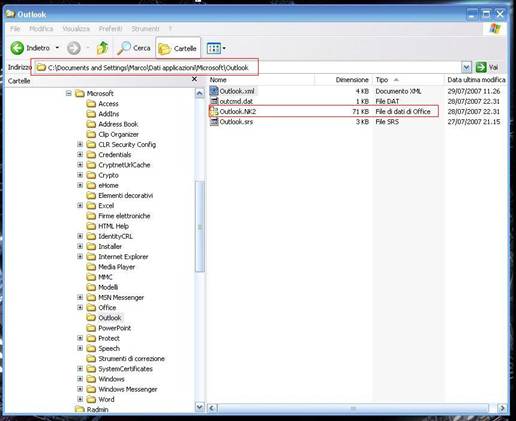Select the Outlook.xml file icon
Screen dimensions: 516x421
click(x=214, y=91)
